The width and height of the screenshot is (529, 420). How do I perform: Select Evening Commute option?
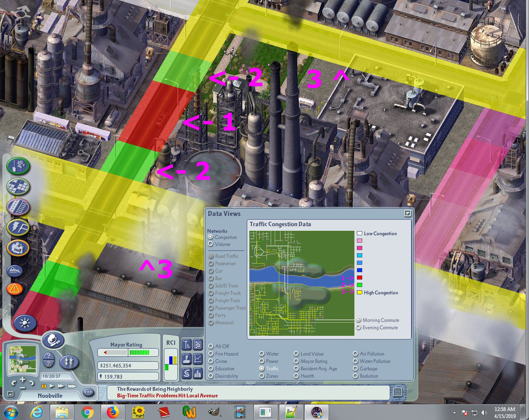(x=359, y=327)
